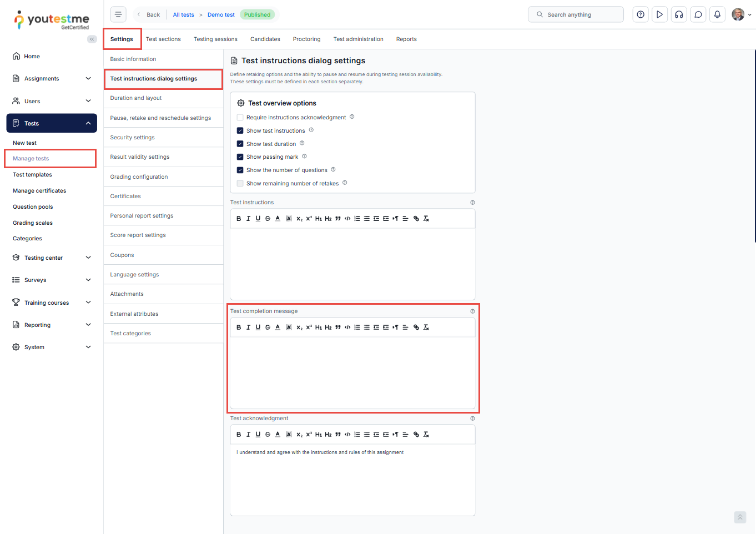Insert code block in the Test completion message editor

(x=347, y=328)
